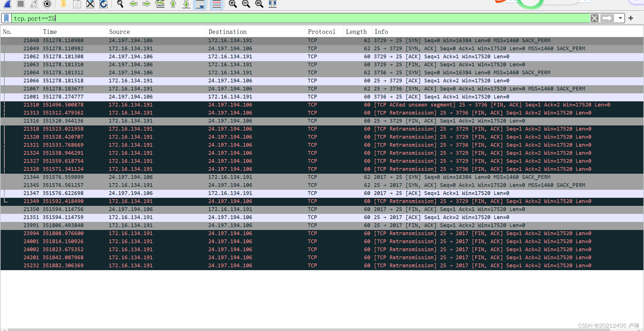The height and width of the screenshot is (331, 644).
Task: Select packet 24201 retransmission row
Action: [x=322, y=258]
